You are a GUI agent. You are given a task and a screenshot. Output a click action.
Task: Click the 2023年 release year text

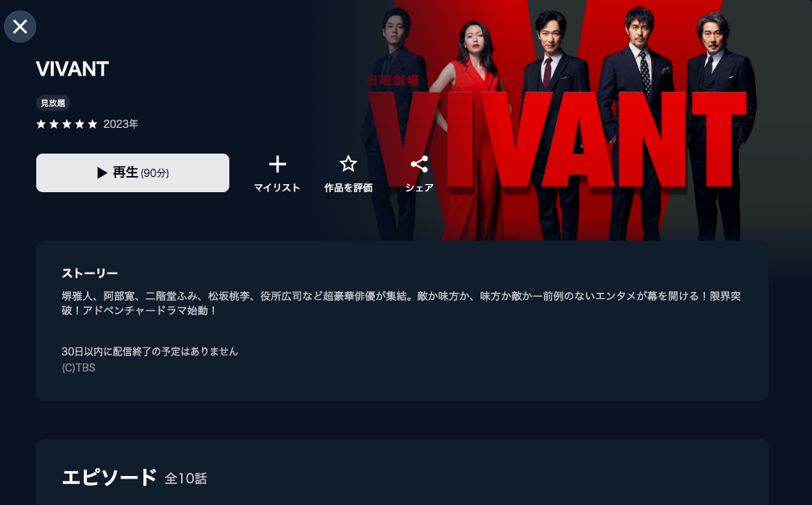coord(121,124)
